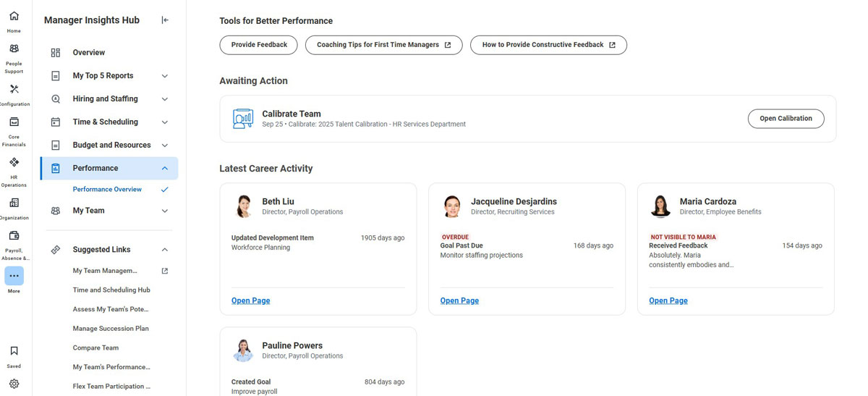The image size is (868, 396).
Task: Go to Home in left rail
Action: pos(14,17)
